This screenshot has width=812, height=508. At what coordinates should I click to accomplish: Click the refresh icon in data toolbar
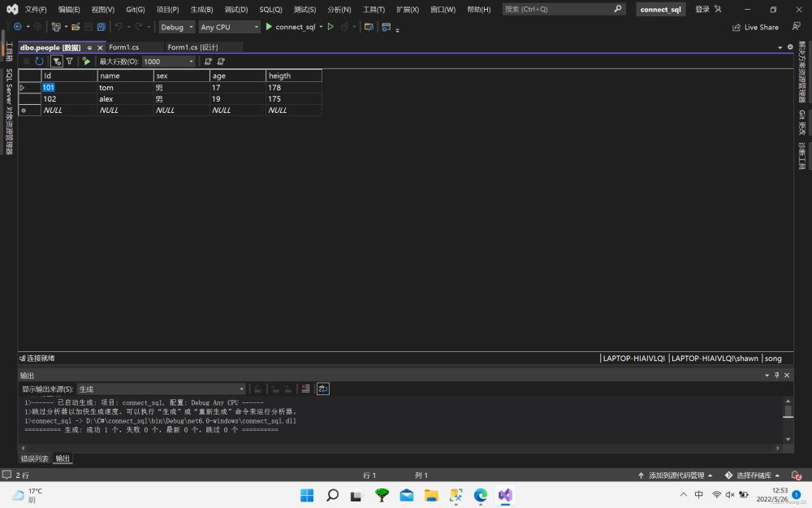(x=39, y=61)
